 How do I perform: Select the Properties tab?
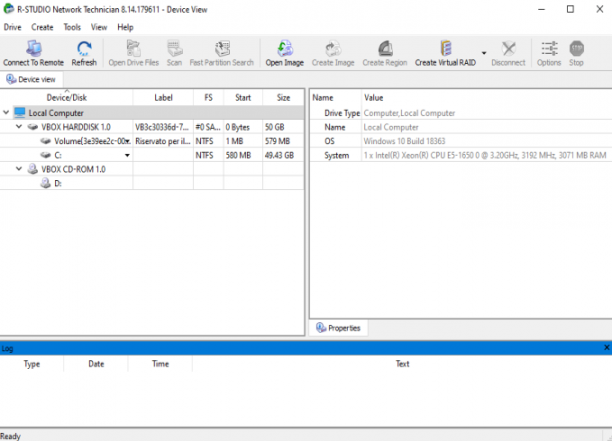(338, 328)
